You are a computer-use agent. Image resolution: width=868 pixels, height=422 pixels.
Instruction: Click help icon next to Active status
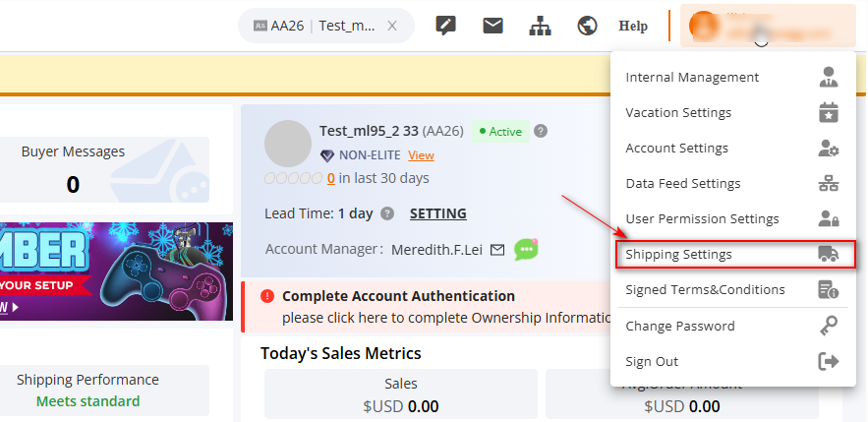pyautogui.click(x=541, y=131)
